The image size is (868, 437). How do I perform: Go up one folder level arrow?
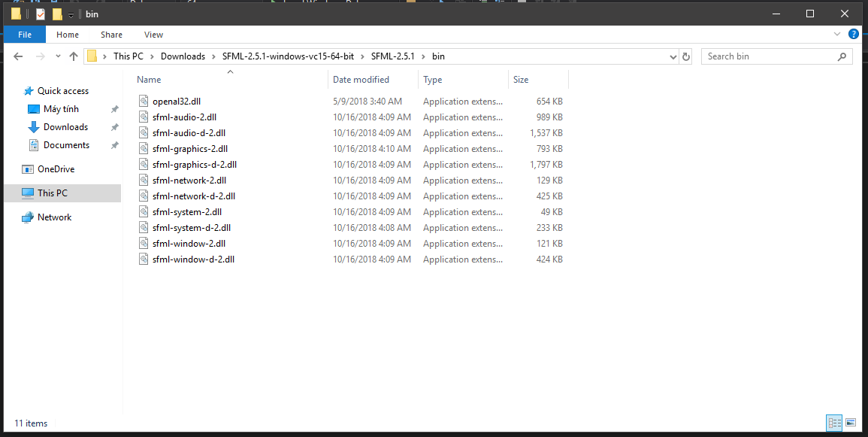pyautogui.click(x=74, y=56)
